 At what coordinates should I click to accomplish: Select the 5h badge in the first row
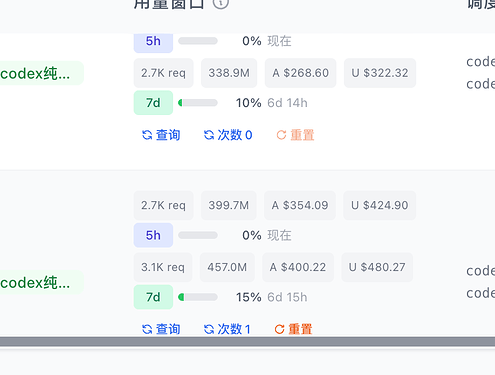coord(153,43)
